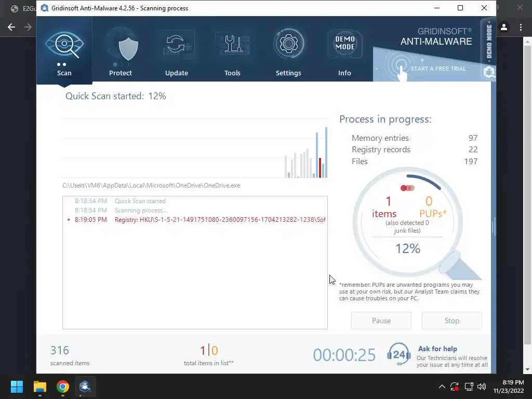
Task: Select the Scanning process log line
Action: pyautogui.click(x=141, y=210)
